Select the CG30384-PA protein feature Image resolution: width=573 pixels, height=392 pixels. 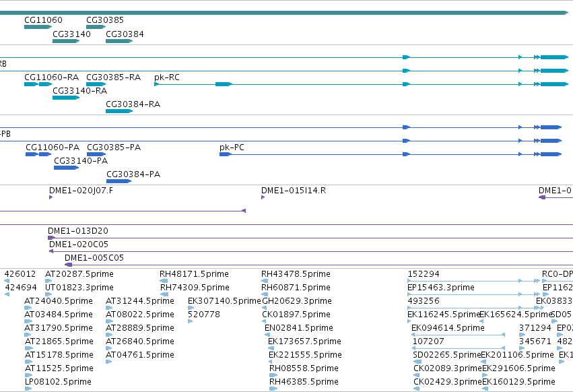coord(119,181)
